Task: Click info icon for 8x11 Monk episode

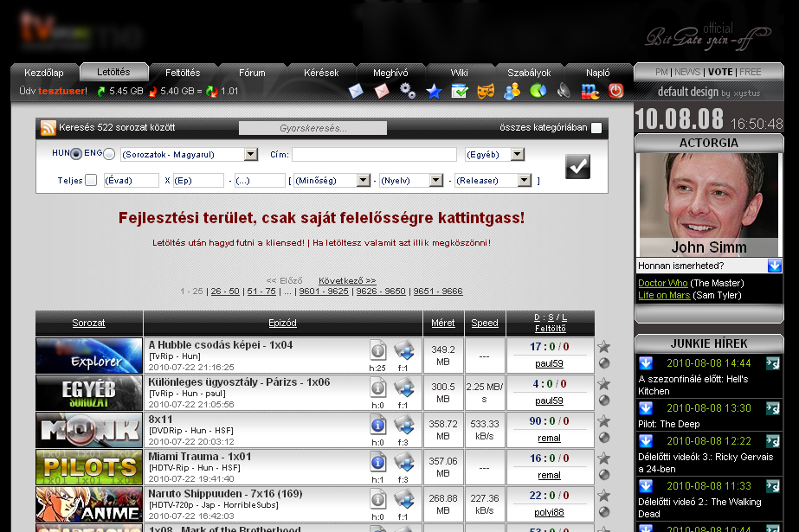Action: tap(378, 424)
